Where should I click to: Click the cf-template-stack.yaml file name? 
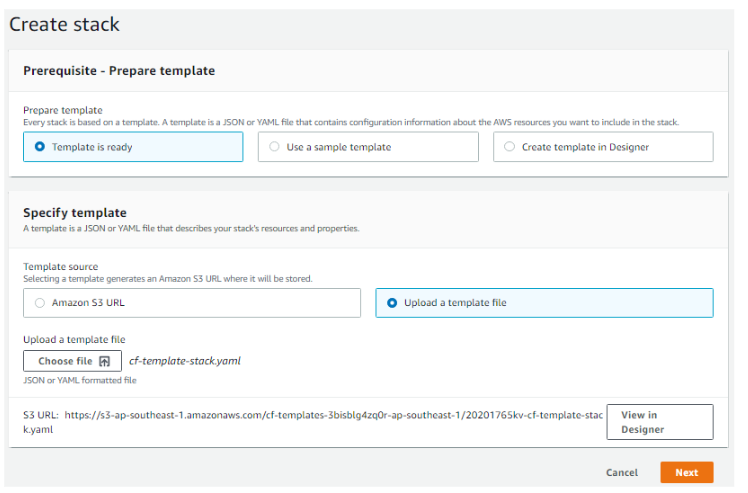click(x=185, y=361)
